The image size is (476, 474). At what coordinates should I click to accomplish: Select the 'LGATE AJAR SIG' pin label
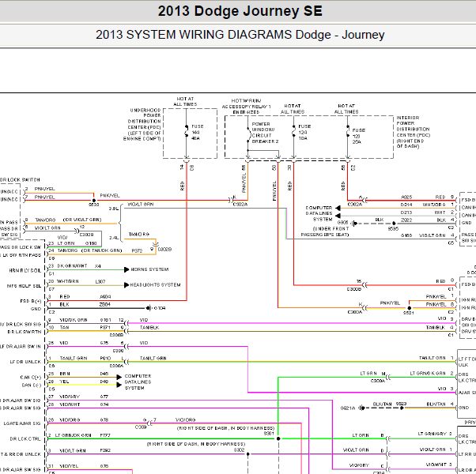click(22, 423)
